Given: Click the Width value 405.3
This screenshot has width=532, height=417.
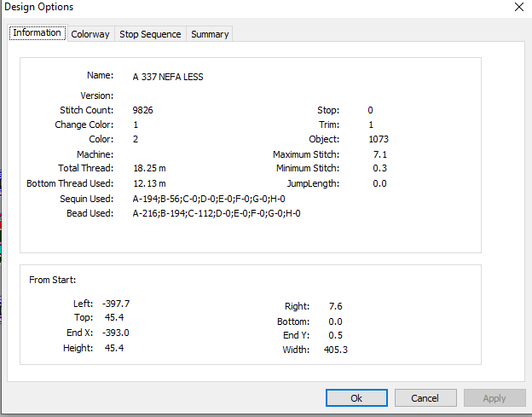Looking at the screenshot, I should [336, 350].
